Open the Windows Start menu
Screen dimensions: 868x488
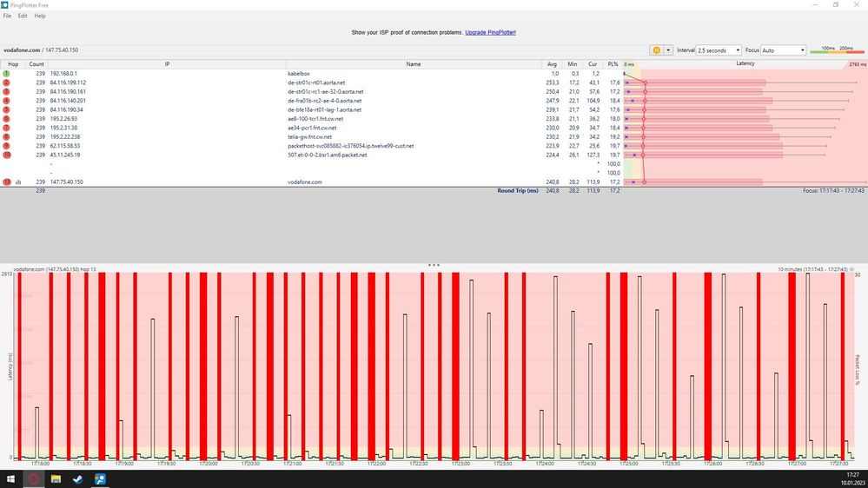pos(10,479)
